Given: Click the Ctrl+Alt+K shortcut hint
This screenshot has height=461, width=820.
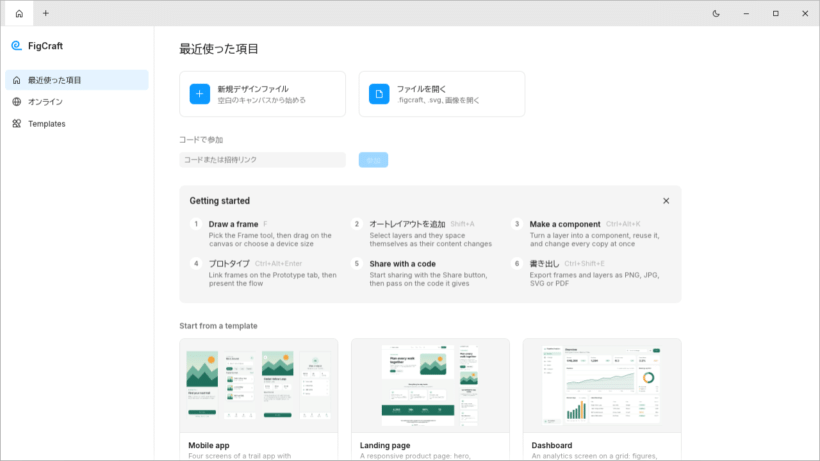Looking at the screenshot, I should [623, 224].
